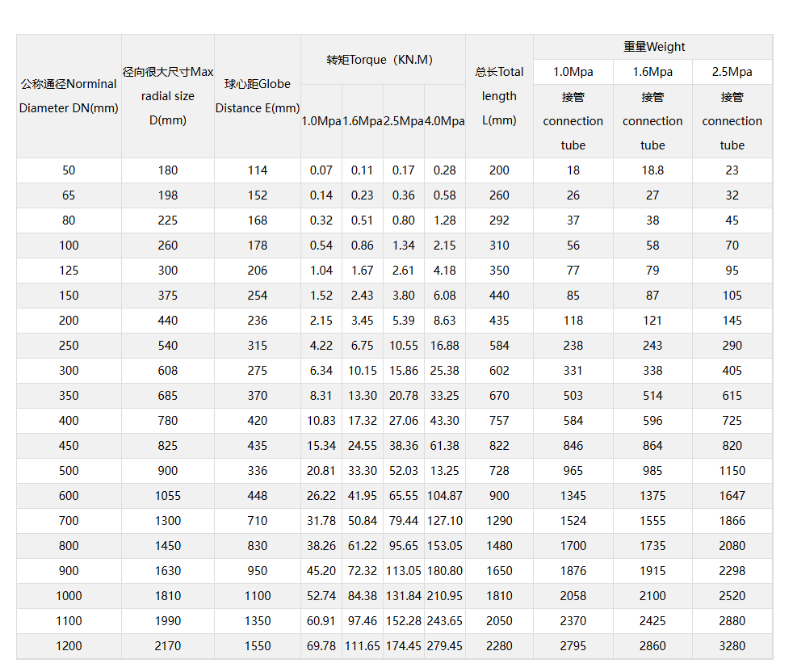Select the Norminal Diameter DN(mm) column header

69,96
